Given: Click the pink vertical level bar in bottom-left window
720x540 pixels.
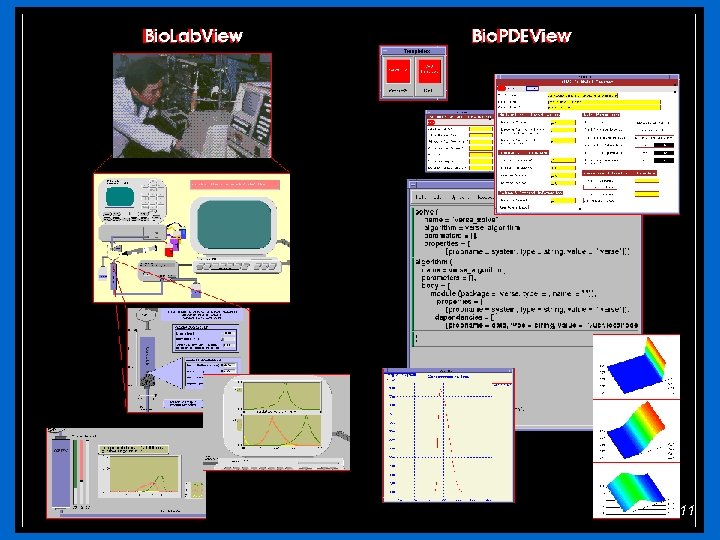Looking at the screenshot, I should [x=82, y=461].
